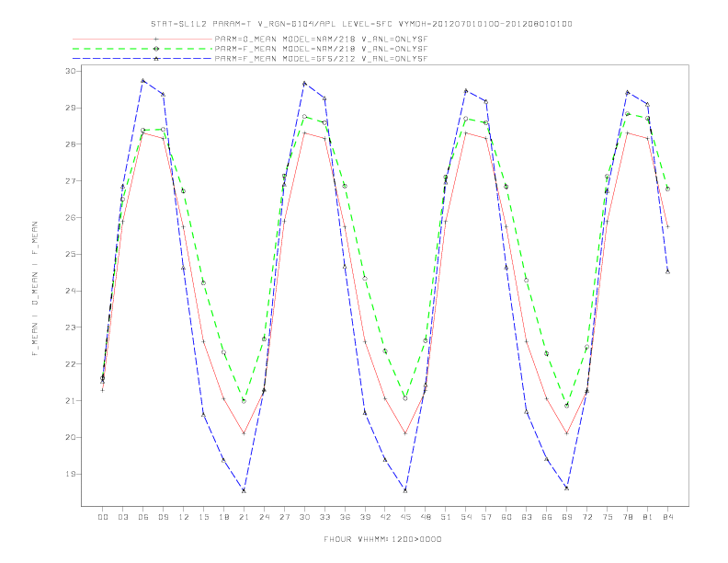Click the y-axis tick label 19
728x563 pixels.
pyautogui.click(x=71, y=475)
